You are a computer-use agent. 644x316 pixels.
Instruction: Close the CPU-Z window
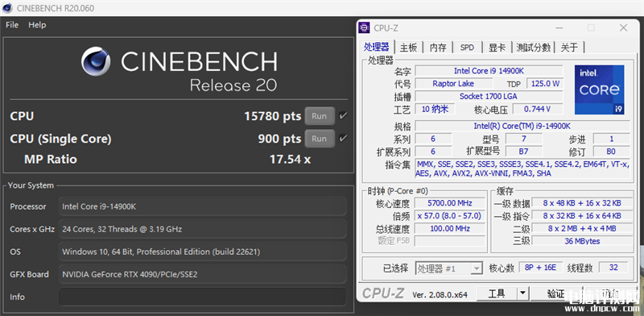tap(623, 27)
